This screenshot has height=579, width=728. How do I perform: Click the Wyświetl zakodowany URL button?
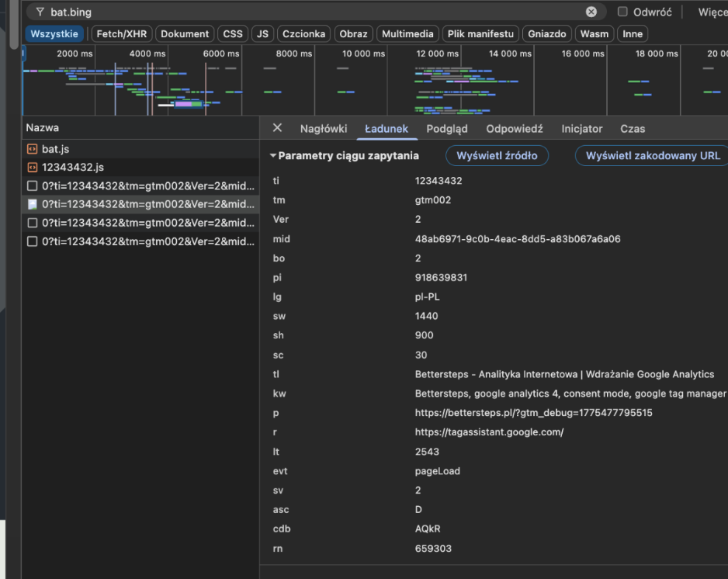(654, 155)
